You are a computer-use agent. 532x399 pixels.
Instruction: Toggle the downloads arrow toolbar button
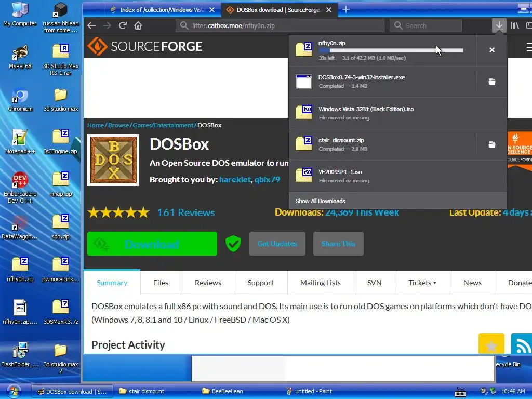(x=499, y=25)
